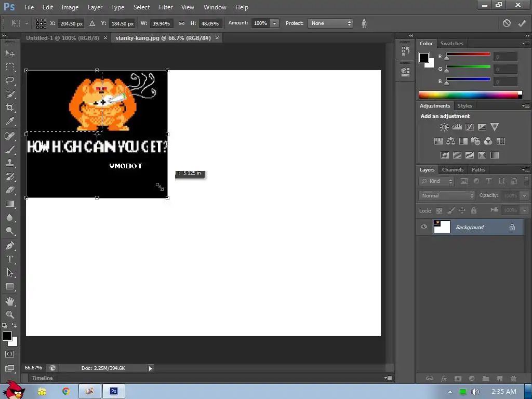Add a Brightness/Contrast adjustment
This screenshot has height=399, width=532.
[x=444, y=127]
